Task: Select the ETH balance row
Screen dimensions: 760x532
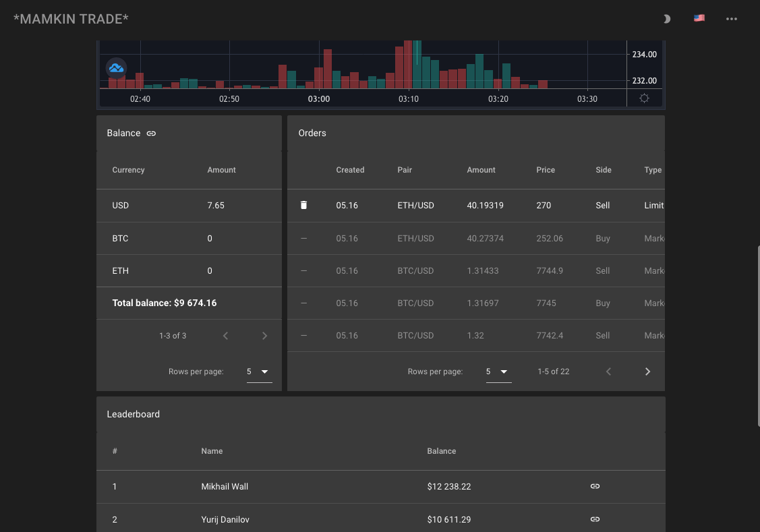Action: pos(189,271)
